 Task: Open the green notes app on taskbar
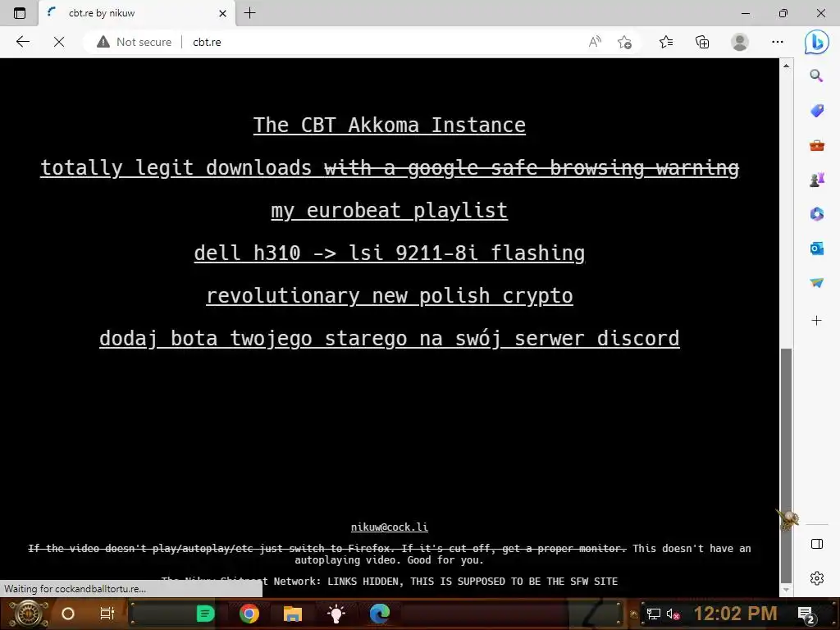pos(206,614)
